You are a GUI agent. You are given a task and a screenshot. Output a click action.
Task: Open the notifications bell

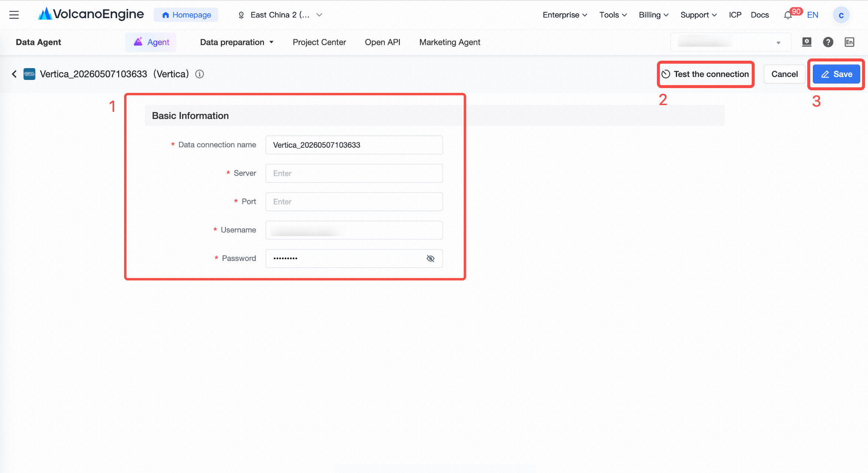pyautogui.click(x=788, y=15)
